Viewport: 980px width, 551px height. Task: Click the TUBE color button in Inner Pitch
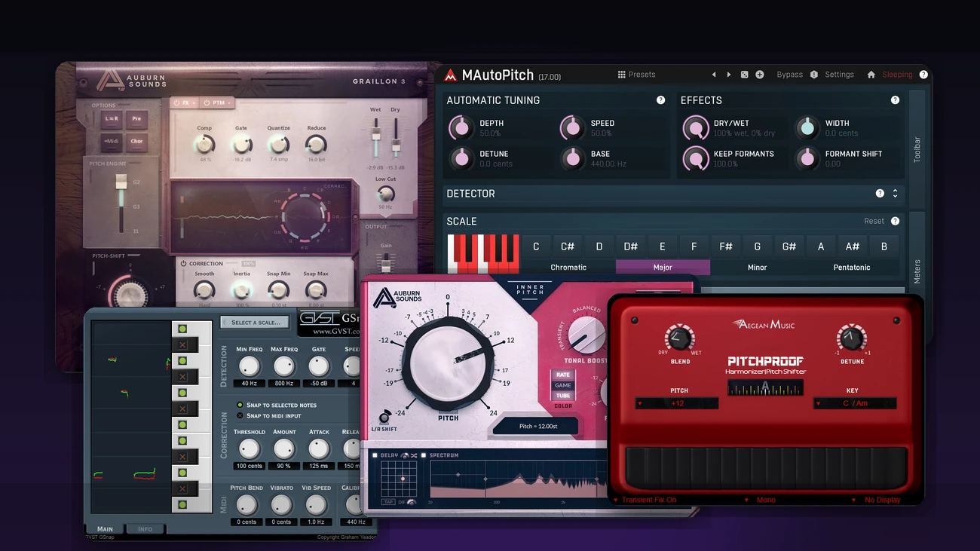tap(563, 396)
